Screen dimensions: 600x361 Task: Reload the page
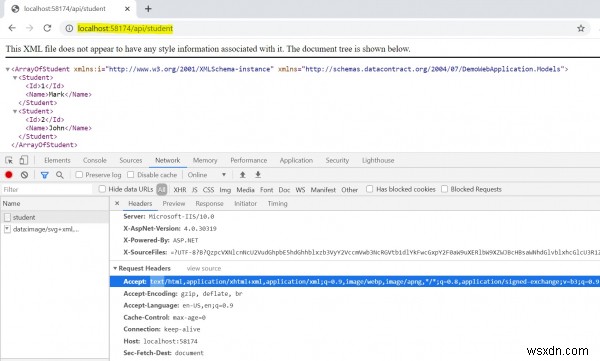(47, 28)
